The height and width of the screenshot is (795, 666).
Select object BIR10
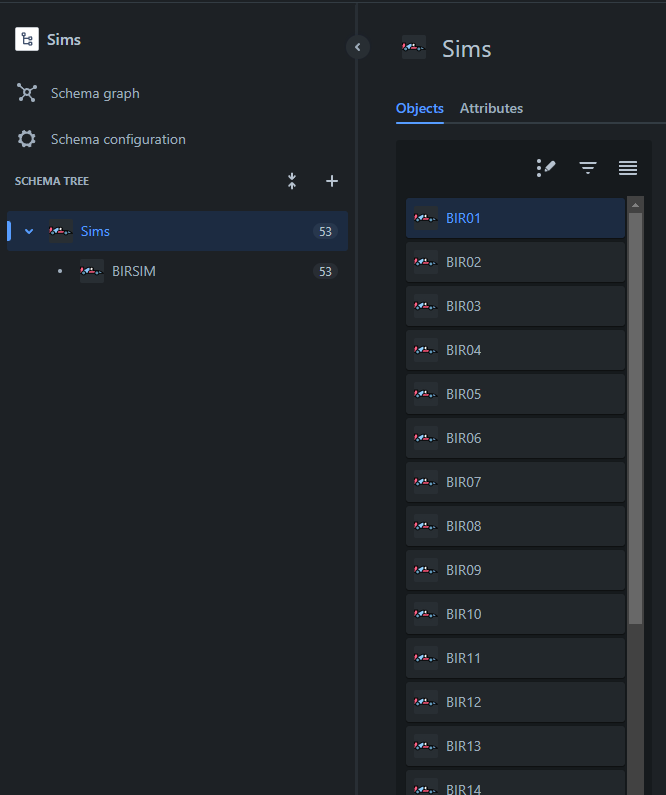[x=515, y=614]
